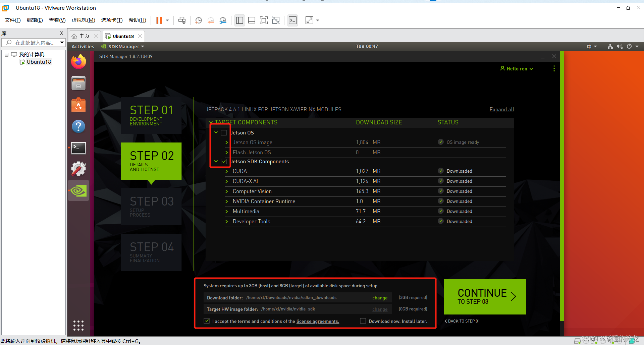Toggle the library sidebar view icon

(239, 20)
